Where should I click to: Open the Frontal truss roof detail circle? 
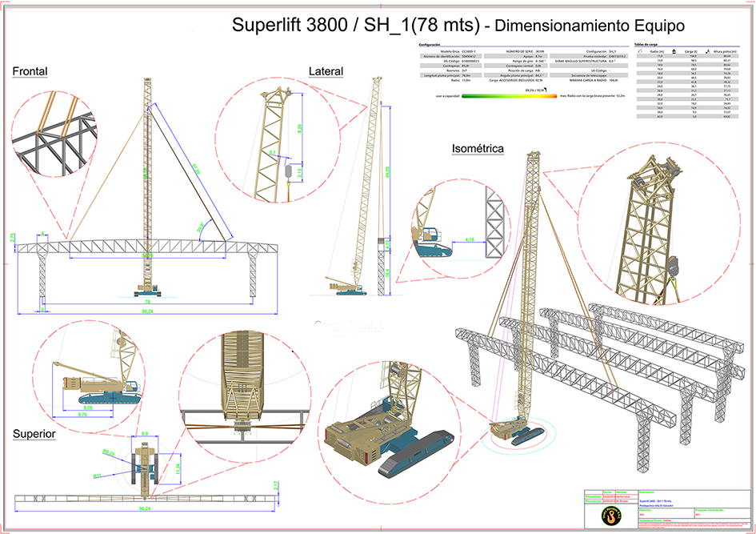coord(54,135)
